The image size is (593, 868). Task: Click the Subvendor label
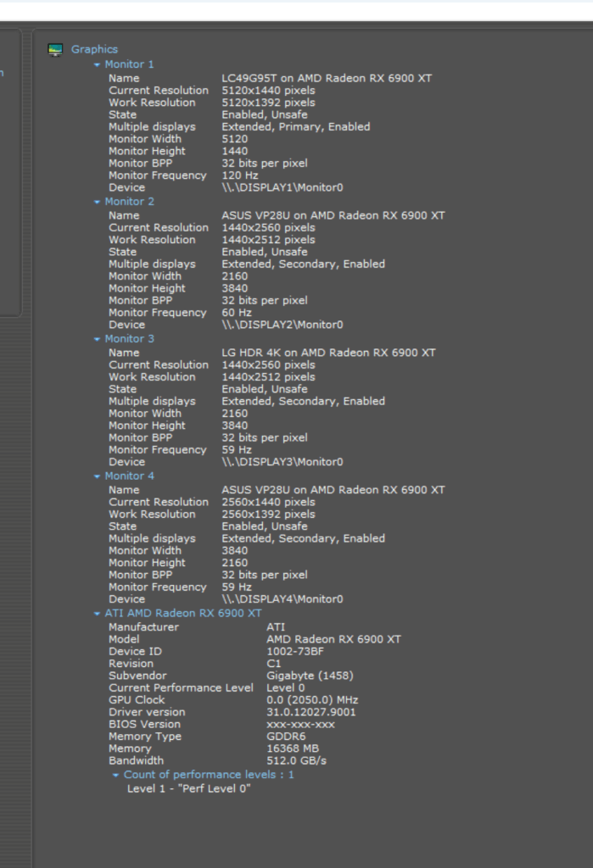tap(137, 676)
